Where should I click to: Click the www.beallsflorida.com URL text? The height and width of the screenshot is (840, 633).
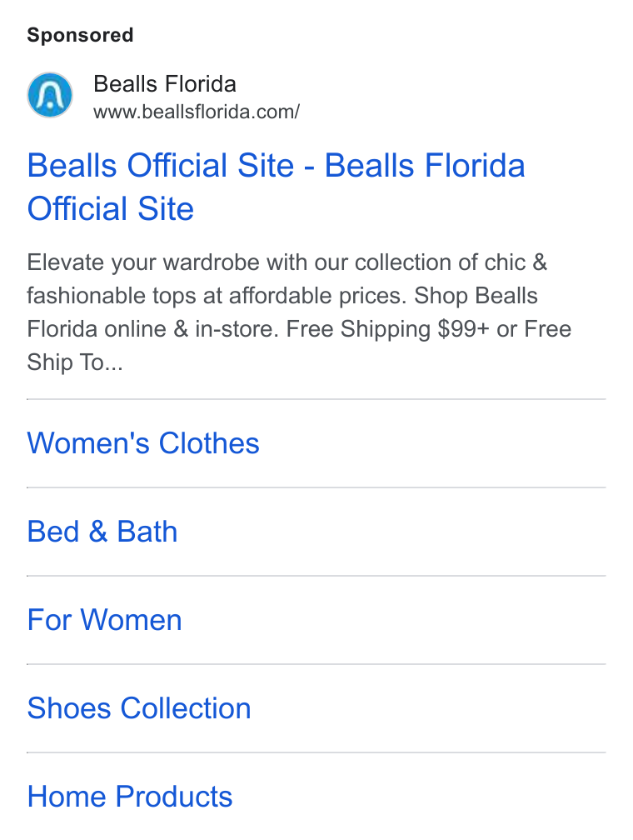(x=197, y=112)
